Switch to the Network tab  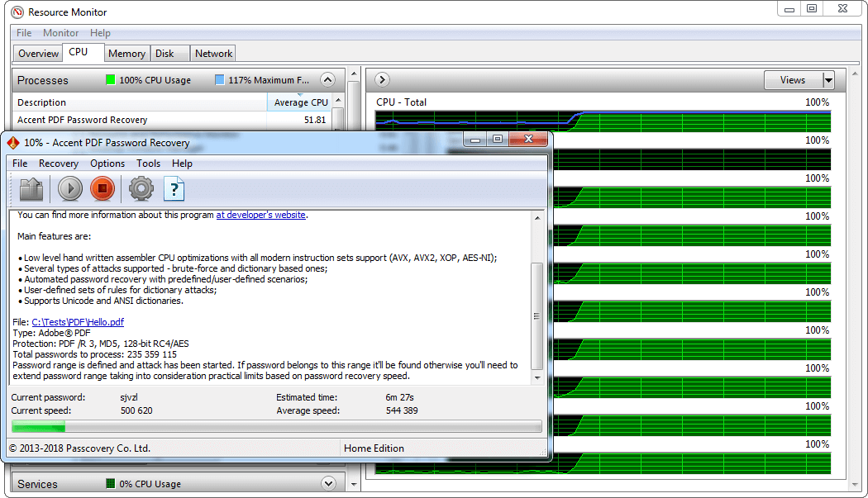pyautogui.click(x=213, y=54)
